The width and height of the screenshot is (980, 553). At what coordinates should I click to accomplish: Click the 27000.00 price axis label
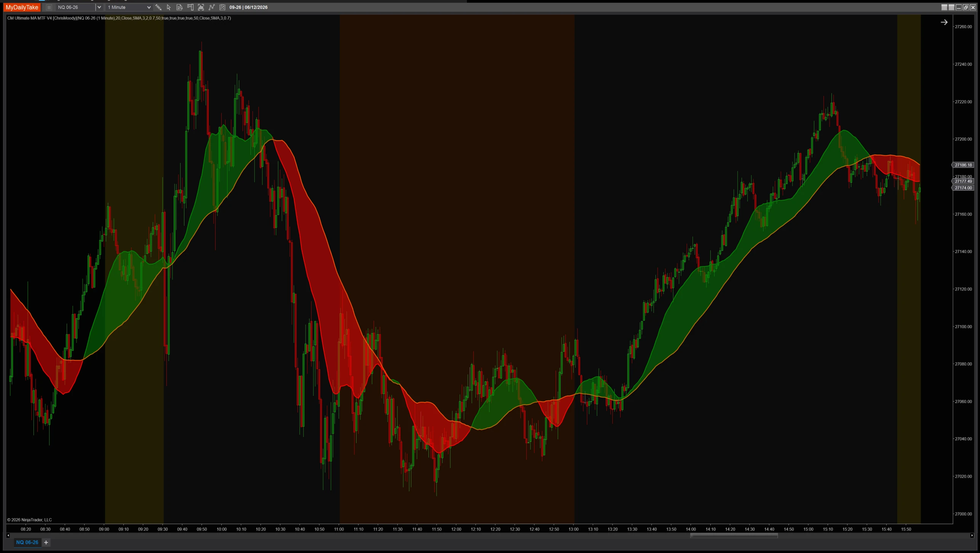click(x=963, y=514)
